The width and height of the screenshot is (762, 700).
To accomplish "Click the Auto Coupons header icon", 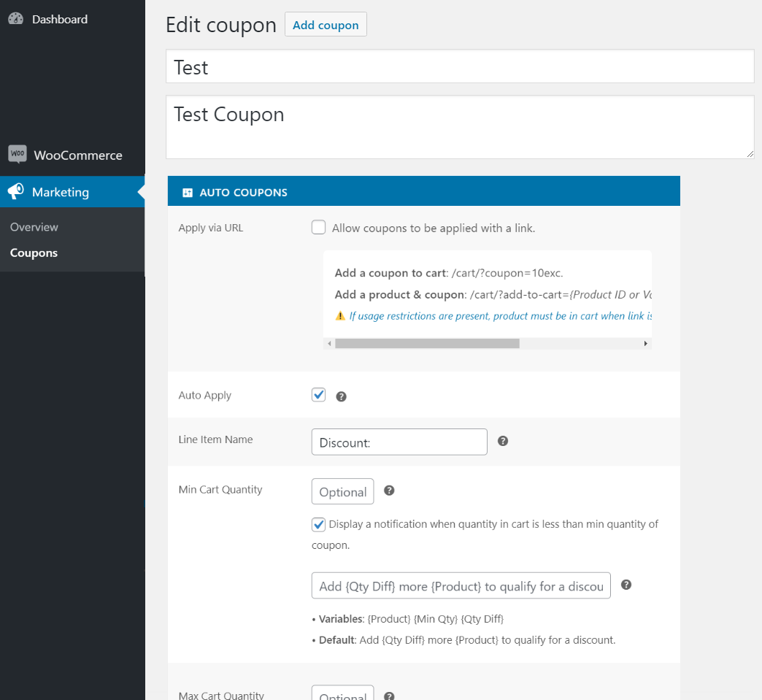I will (188, 193).
